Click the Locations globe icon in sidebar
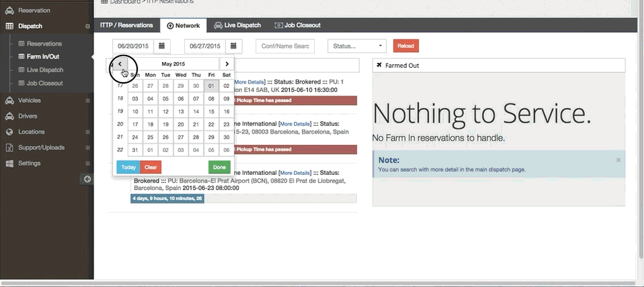Viewport: 644px width, 287px height. click(10, 132)
